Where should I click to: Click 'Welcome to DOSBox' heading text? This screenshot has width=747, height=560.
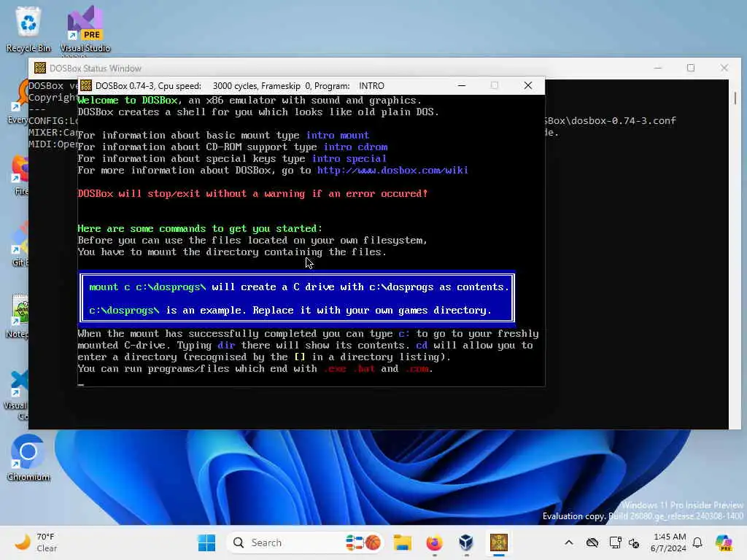point(128,101)
